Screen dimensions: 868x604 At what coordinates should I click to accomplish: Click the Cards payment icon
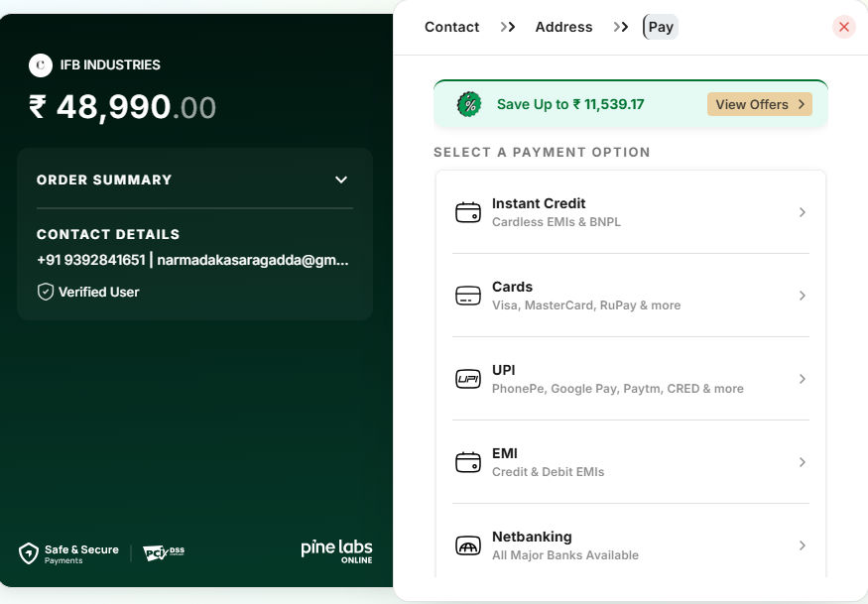coord(467,296)
